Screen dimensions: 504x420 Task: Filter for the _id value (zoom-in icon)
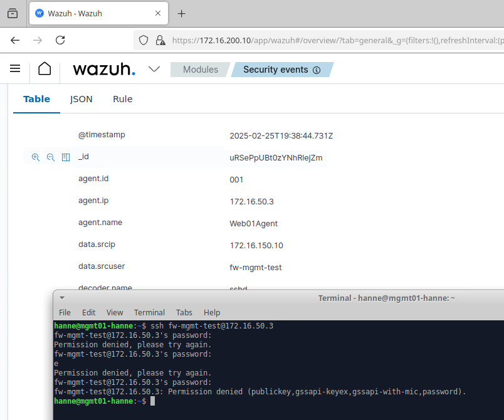click(x=36, y=157)
